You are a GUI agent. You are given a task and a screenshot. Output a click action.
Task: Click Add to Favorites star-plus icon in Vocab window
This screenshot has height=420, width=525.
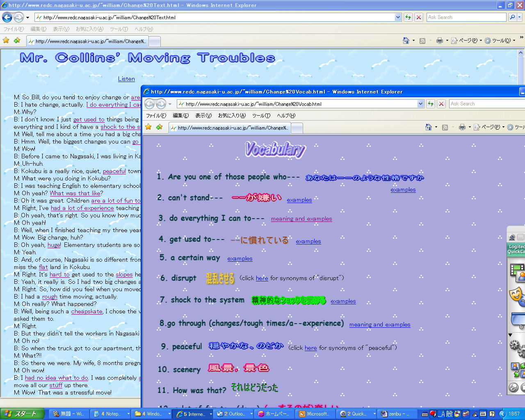159,127
